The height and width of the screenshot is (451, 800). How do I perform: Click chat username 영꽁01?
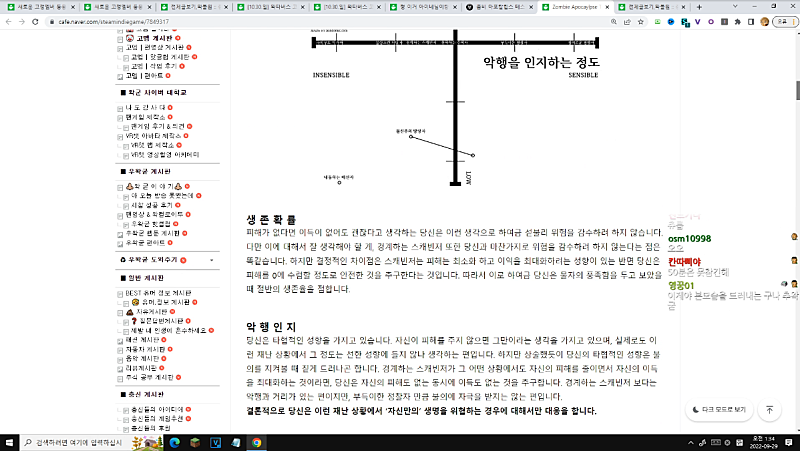coord(681,286)
